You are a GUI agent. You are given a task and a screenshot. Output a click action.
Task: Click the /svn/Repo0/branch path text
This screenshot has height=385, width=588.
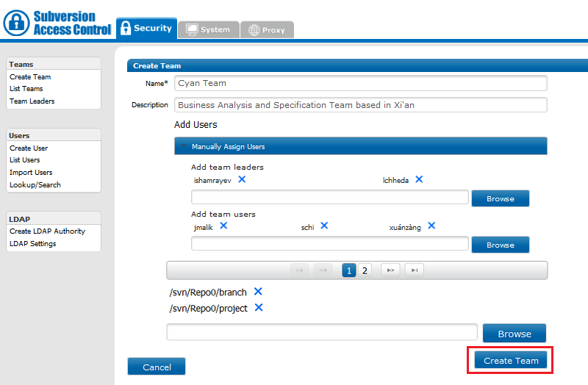click(x=208, y=292)
